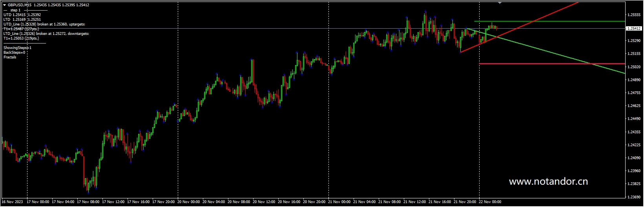The height and width of the screenshot is (207, 644).
Task: Open the GBPUSD,M15 chart dropdown arrow
Action: pos(4,5)
